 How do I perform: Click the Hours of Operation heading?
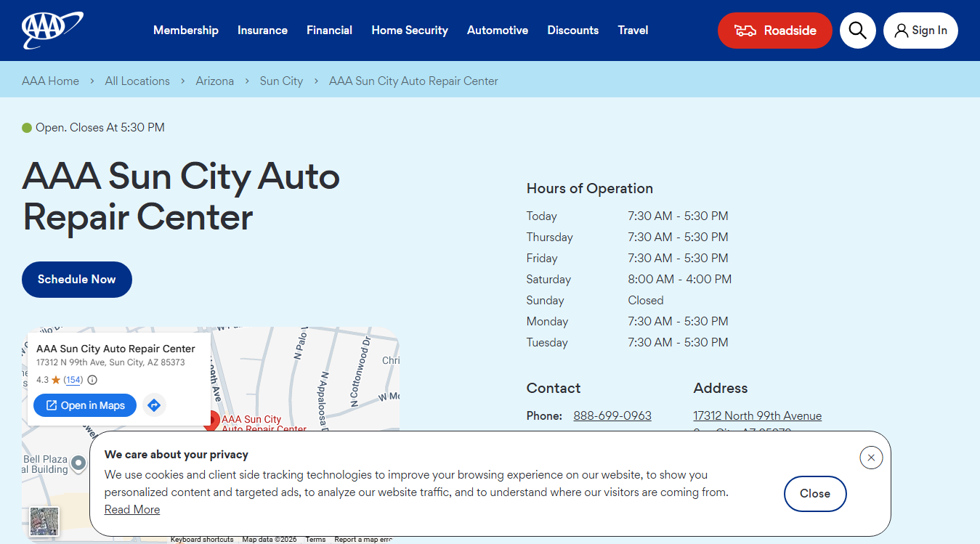tap(590, 189)
